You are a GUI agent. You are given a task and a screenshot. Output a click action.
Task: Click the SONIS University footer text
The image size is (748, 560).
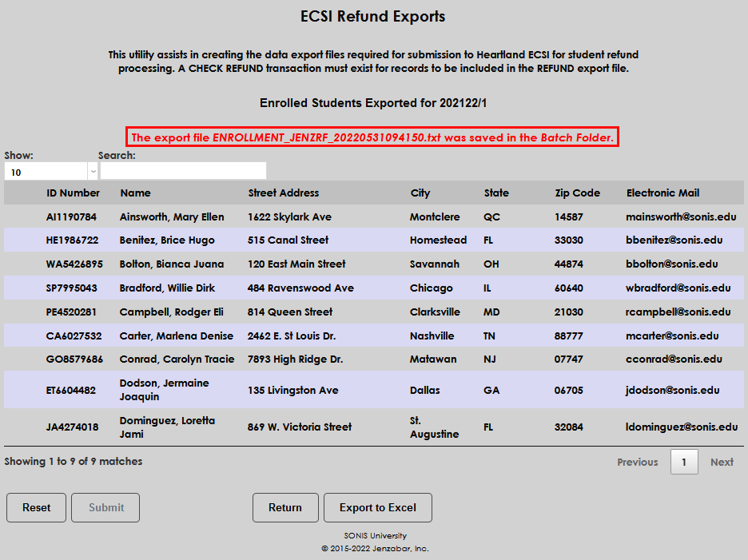[x=373, y=535]
